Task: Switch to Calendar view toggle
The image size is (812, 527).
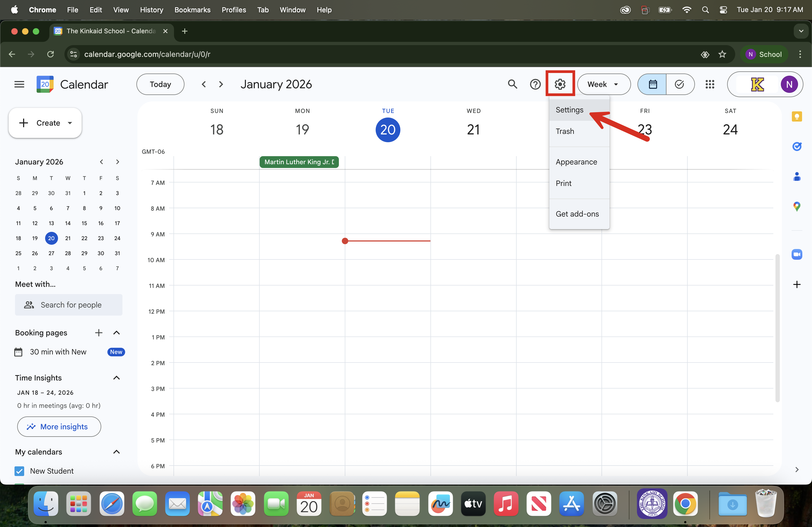Action: point(652,84)
